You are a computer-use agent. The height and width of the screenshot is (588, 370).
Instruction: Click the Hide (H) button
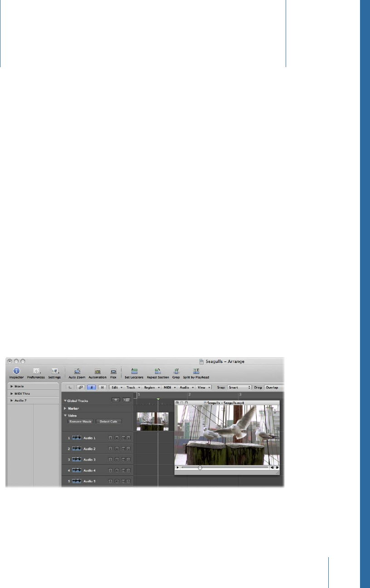pos(102,387)
